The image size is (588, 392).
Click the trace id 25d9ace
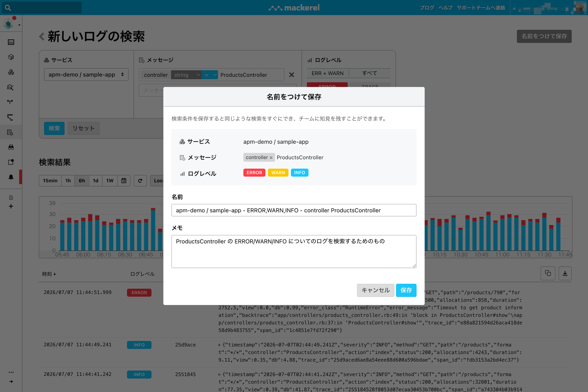point(185,345)
